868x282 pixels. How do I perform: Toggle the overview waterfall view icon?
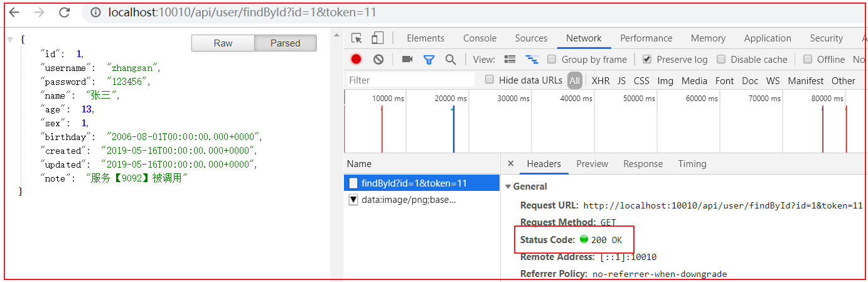tap(532, 59)
